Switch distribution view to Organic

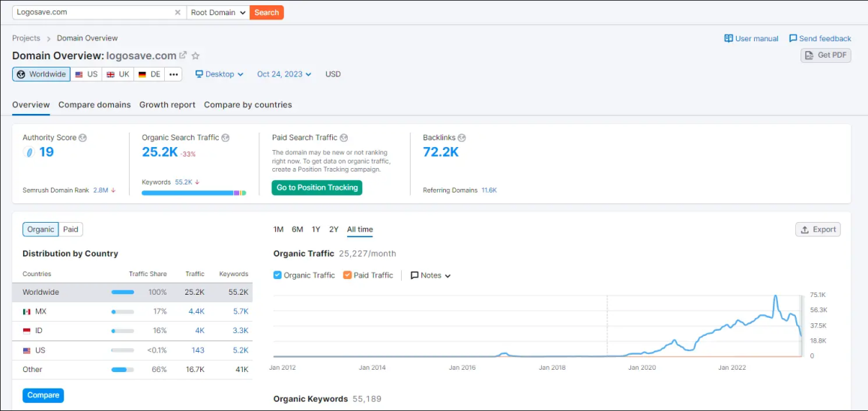(40, 229)
